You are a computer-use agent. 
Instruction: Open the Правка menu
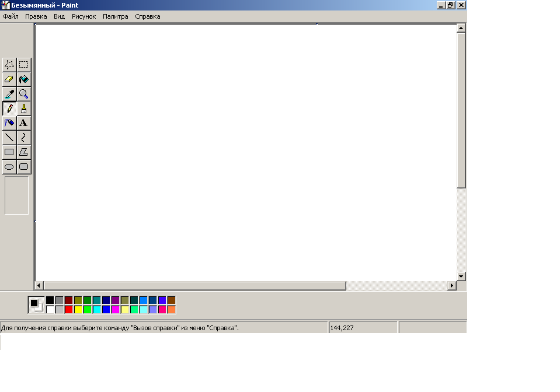(x=36, y=16)
